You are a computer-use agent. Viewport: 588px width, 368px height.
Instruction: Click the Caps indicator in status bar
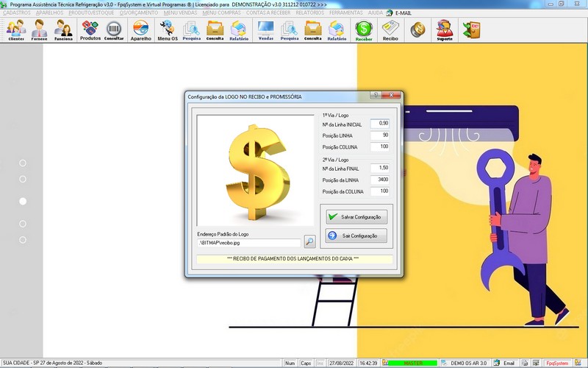pyautogui.click(x=306, y=363)
